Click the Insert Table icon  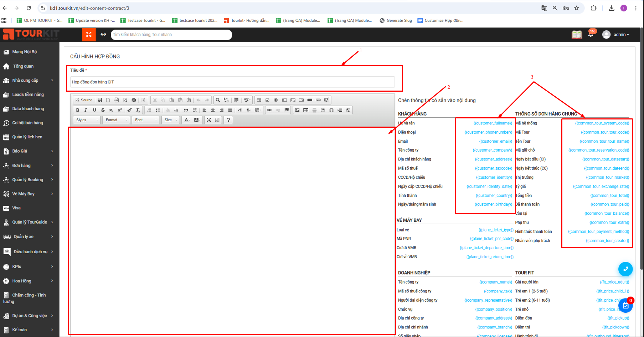point(306,110)
